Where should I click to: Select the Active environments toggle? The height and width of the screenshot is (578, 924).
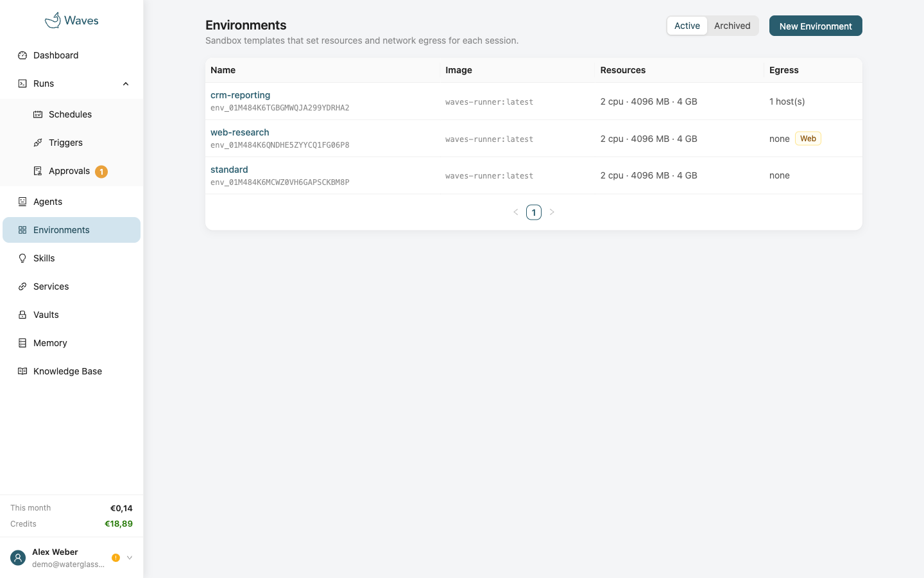(687, 26)
